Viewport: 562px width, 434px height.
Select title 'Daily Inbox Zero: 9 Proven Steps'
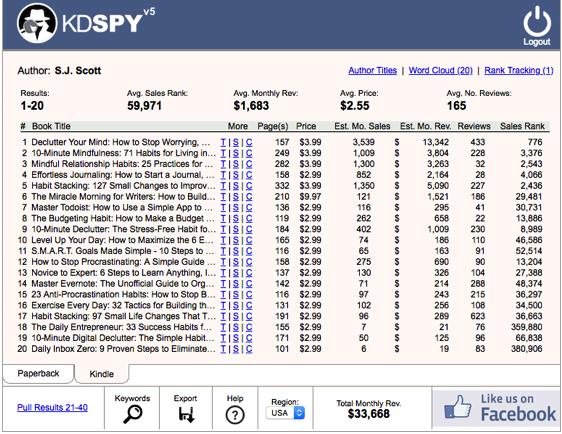pos(123,349)
